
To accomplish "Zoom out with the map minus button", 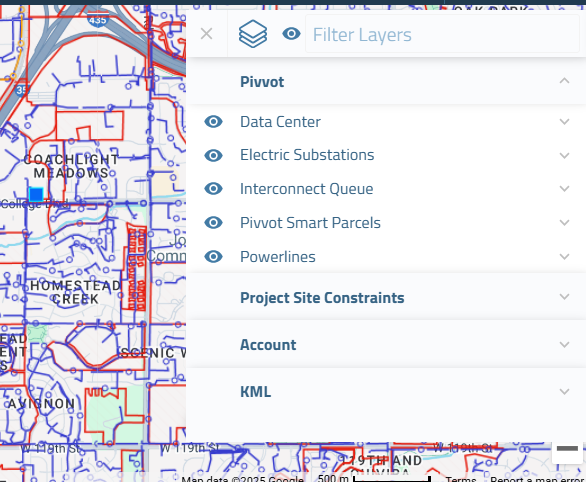I will (567, 449).
